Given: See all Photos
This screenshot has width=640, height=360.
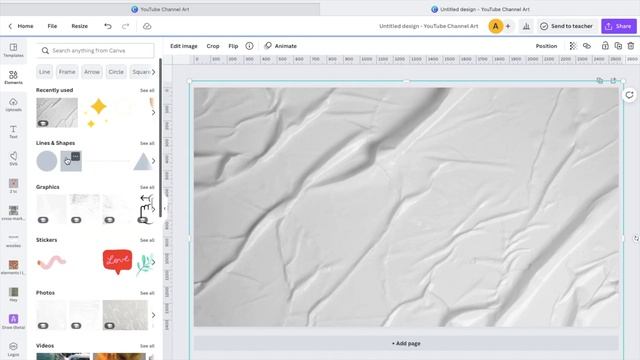Looking at the screenshot, I should coord(147,293).
